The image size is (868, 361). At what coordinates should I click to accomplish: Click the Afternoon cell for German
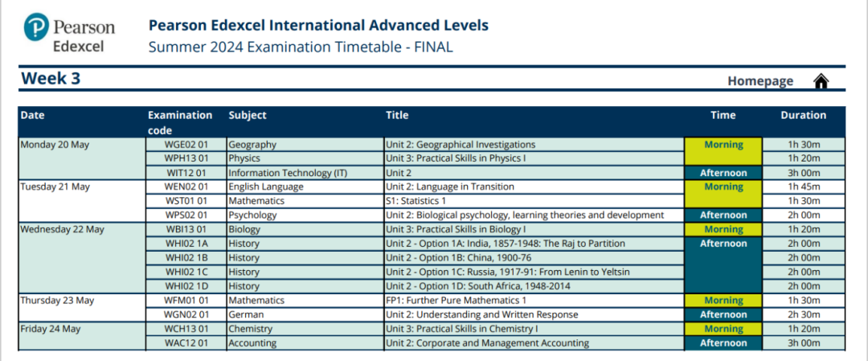tap(723, 314)
